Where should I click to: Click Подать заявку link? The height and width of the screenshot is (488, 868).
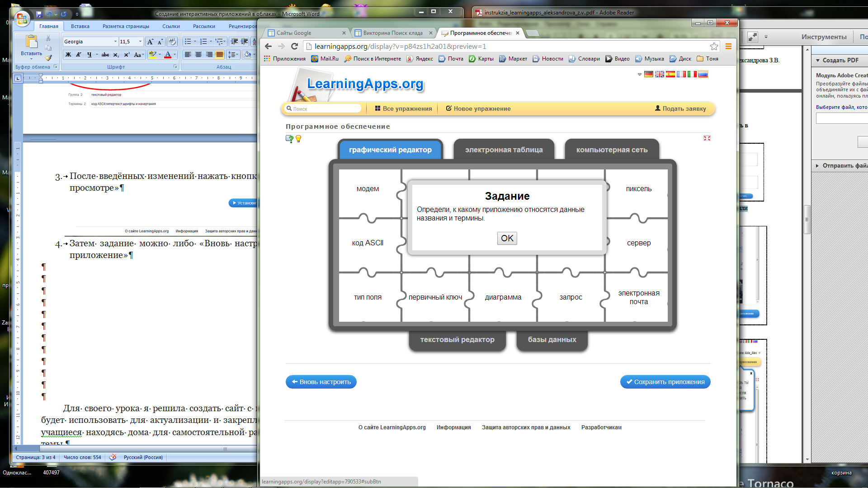(x=680, y=108)
